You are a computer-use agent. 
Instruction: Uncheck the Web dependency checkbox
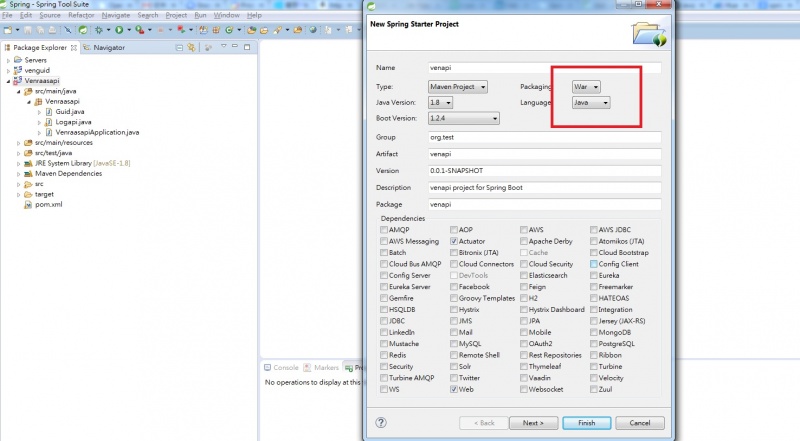(455, 389)
